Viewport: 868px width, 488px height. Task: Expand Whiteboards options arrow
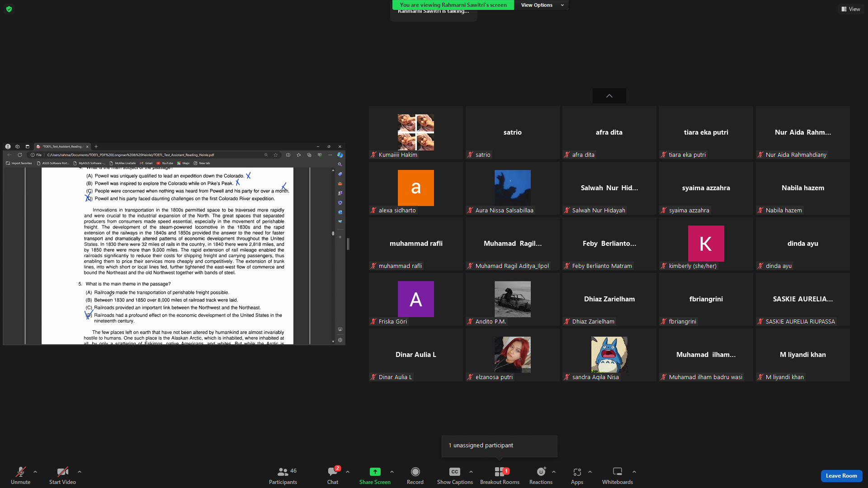click(634, 472)
